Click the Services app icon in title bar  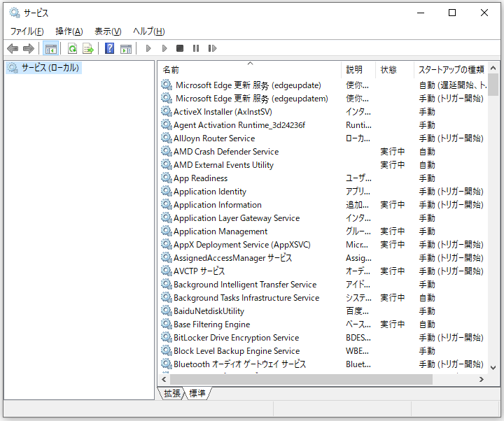click(15, 13)
